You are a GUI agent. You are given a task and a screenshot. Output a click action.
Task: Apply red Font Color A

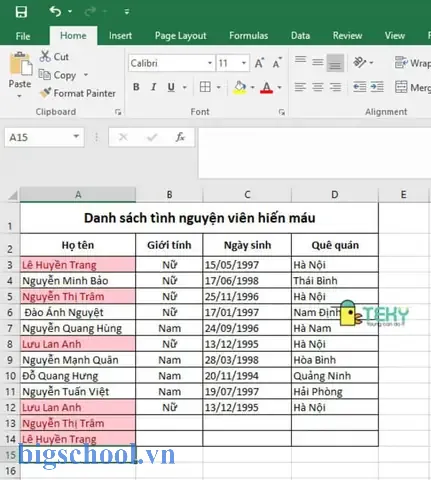(267, 87)
